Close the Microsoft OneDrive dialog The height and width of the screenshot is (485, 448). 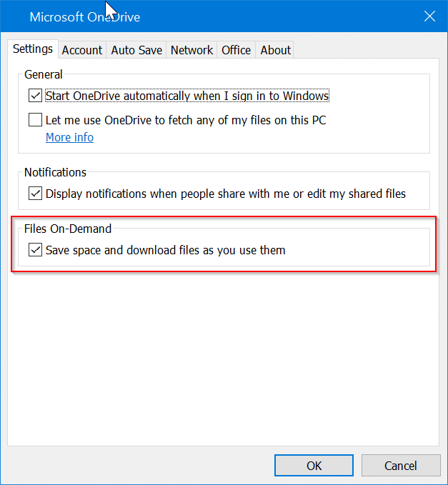[x=429, y=16]
